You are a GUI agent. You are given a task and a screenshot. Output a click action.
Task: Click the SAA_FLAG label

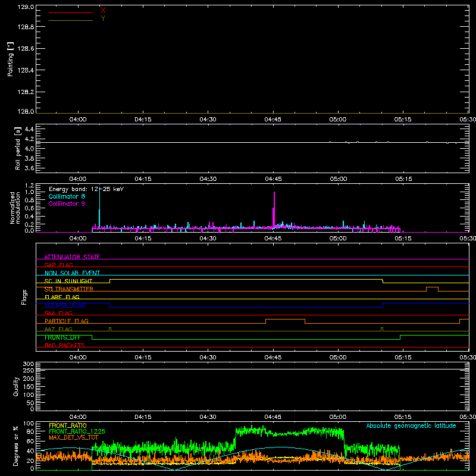(58, 313)
